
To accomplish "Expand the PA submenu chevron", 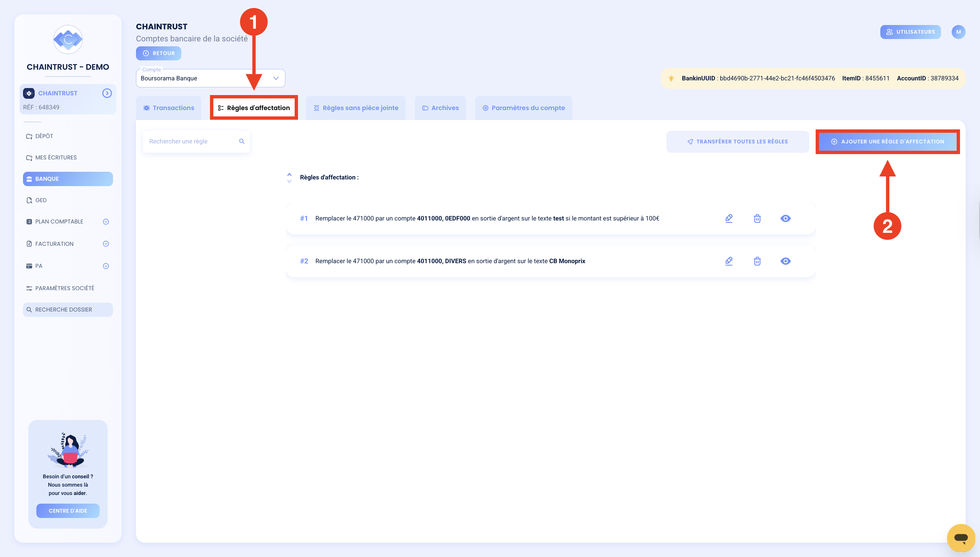I will tap(106, 266).
